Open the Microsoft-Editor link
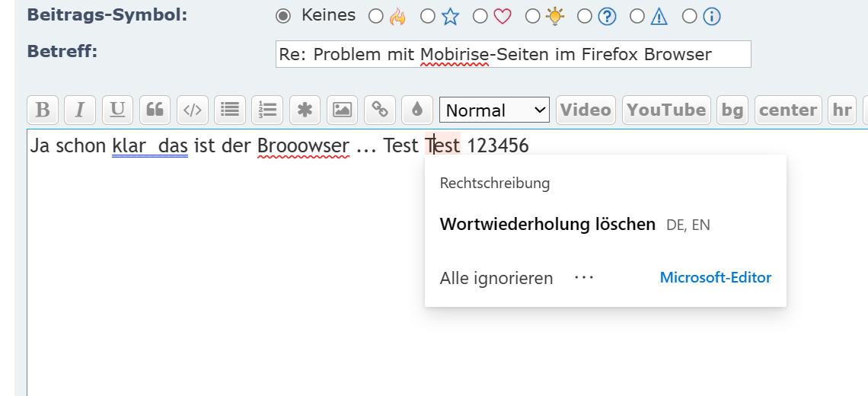The image size is (868, 396). coord(715,277)
